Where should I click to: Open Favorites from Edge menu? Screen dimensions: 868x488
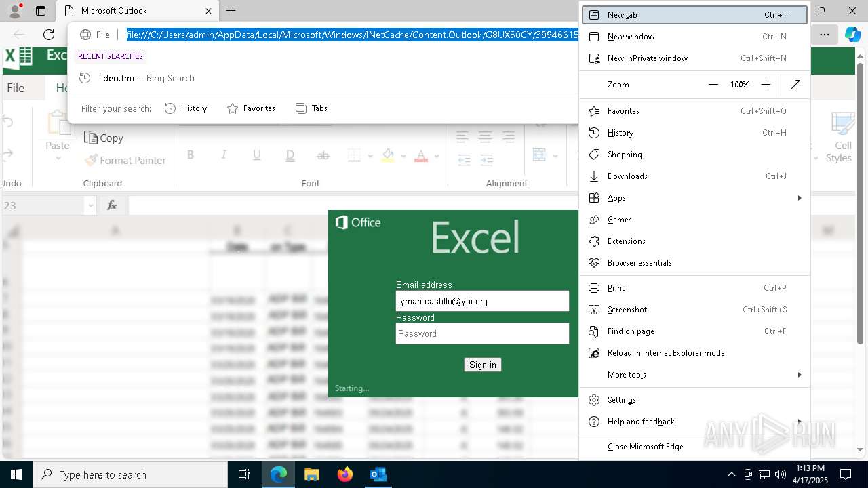tap(695, 111)
